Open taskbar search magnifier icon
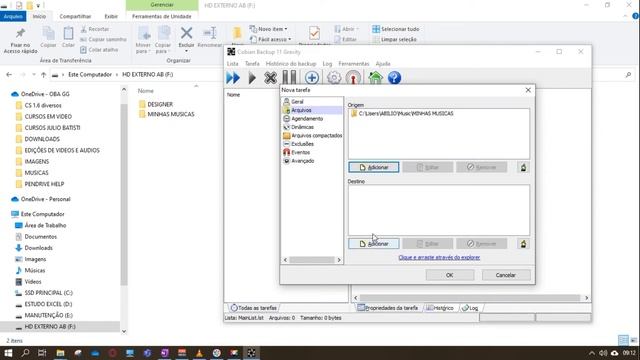The height and width of the screenshot is (360, 640). [x=25, y=353]
